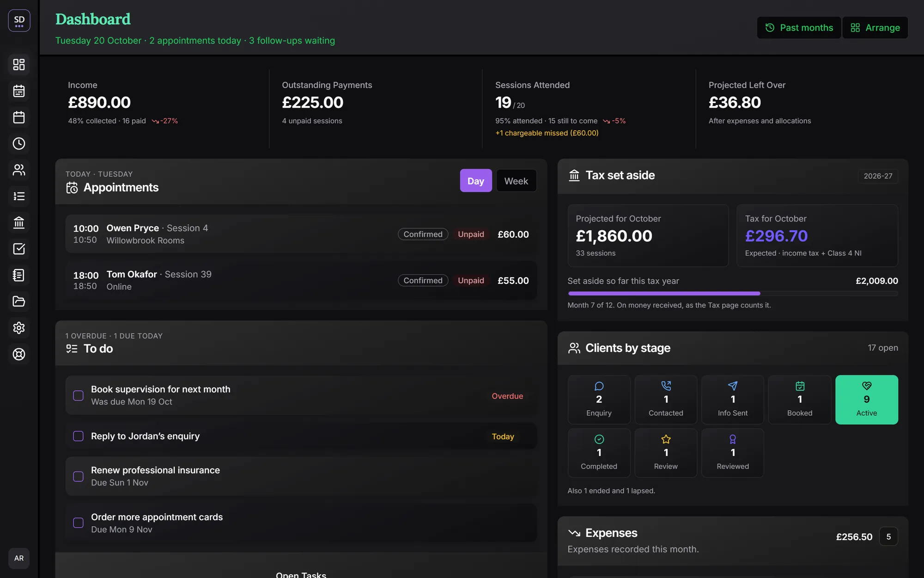
Task: Click the Income £890.00 value
Action: click(99, 102)
